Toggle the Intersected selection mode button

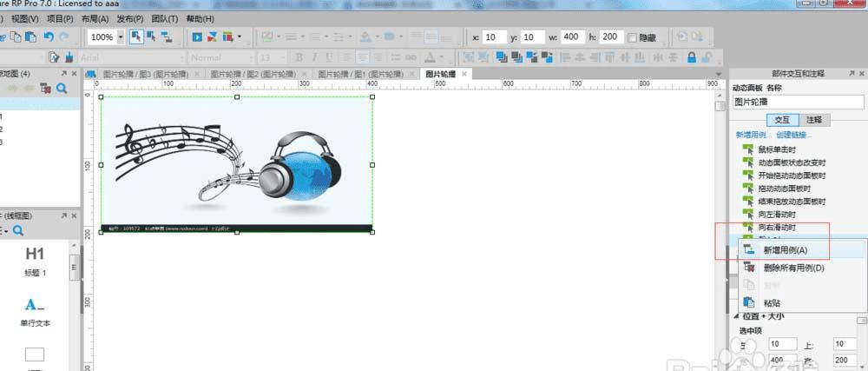[136, 36]
